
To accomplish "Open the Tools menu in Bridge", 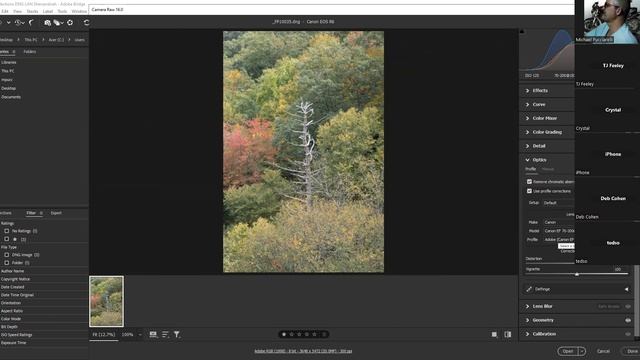I will (x=62, y=11).
